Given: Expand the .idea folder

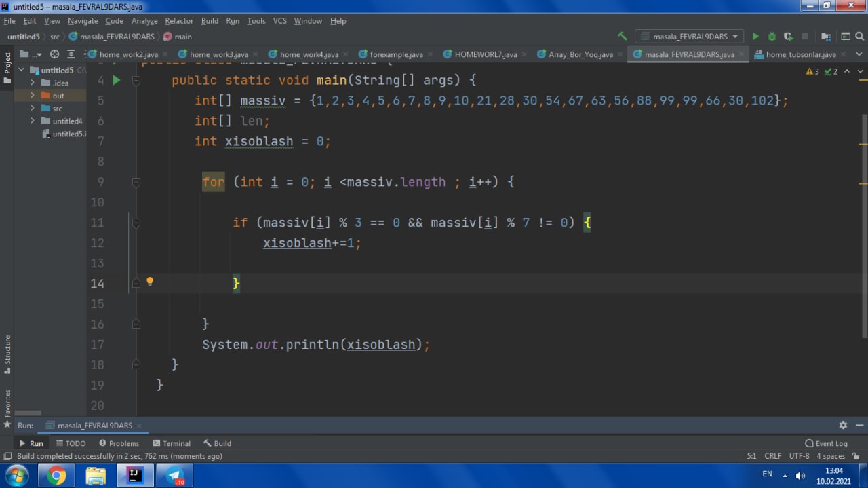Looking at the screenshot, I should (x=32, y=83).
